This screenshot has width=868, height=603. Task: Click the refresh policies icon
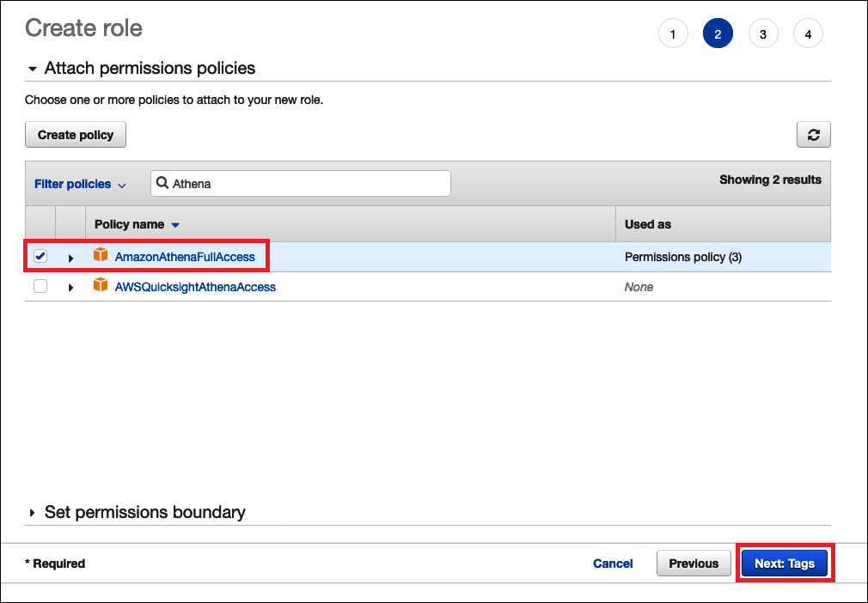point(813,134)
